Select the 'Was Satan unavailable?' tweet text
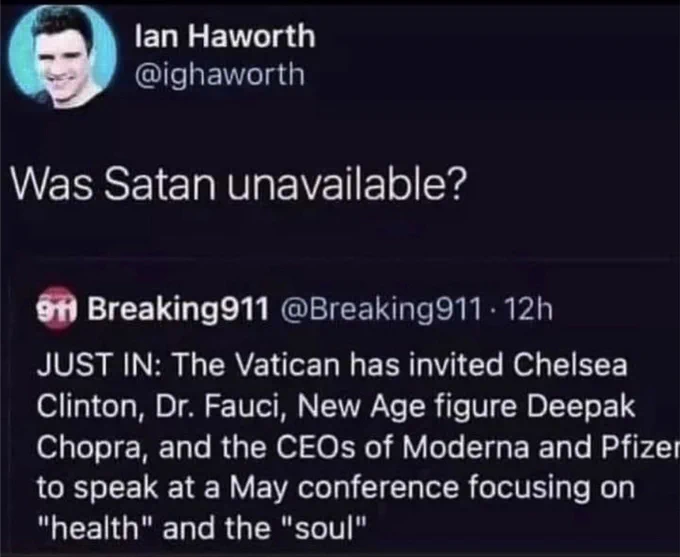The height and width of the screenshot is (557, 680). (x=237, y=183)
